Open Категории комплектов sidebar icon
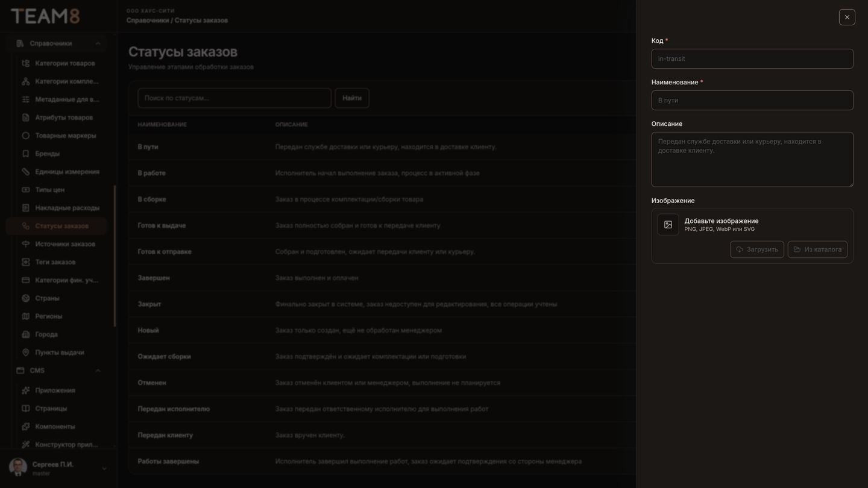 point(25,81)
